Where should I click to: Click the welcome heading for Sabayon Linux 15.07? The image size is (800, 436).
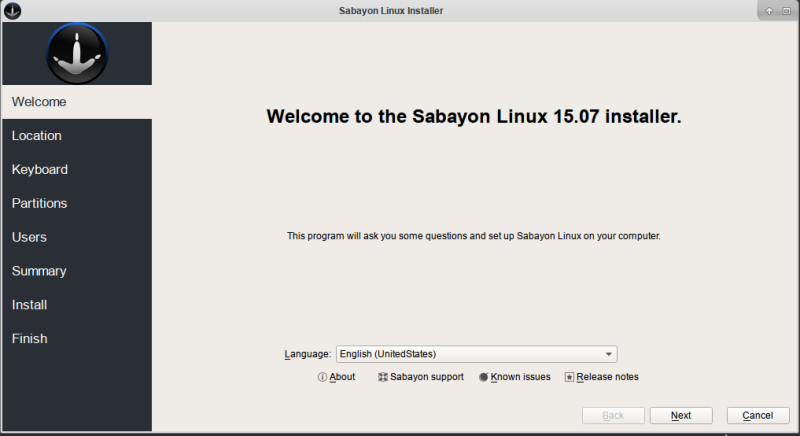(474, 117)
